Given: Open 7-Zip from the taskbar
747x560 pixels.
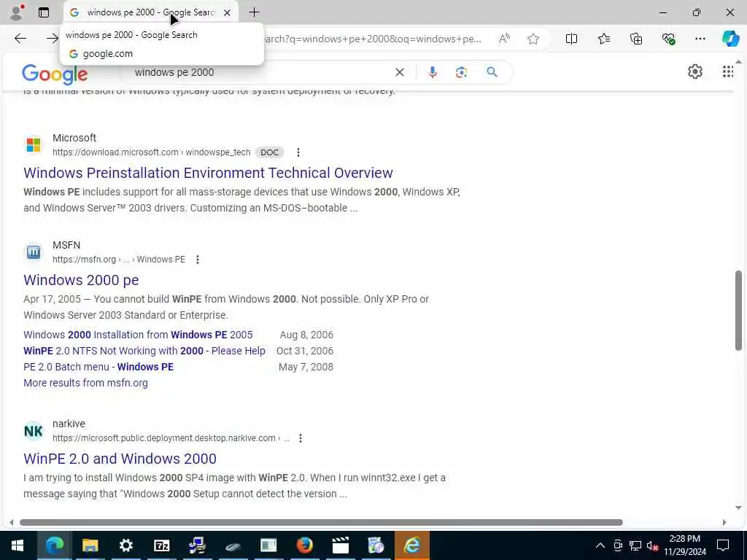Looking at the screenshot, I should [x=162, y=545].
